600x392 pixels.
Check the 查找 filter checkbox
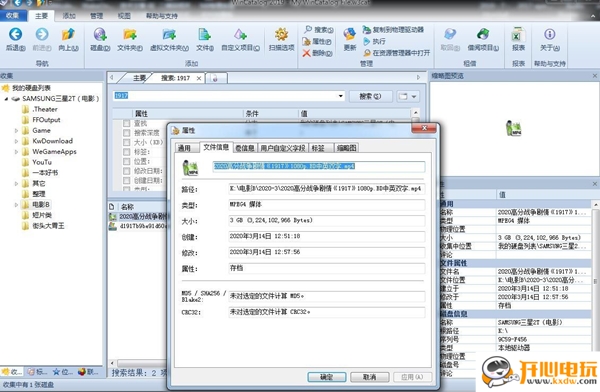click(x=126, y=123)
